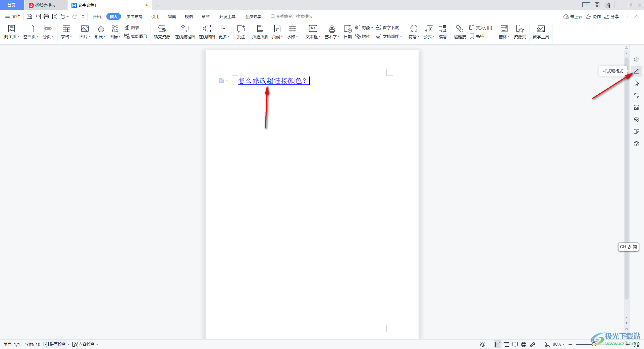
Task: Click the Print icon in quick toolbar
Action: (46, 16)
